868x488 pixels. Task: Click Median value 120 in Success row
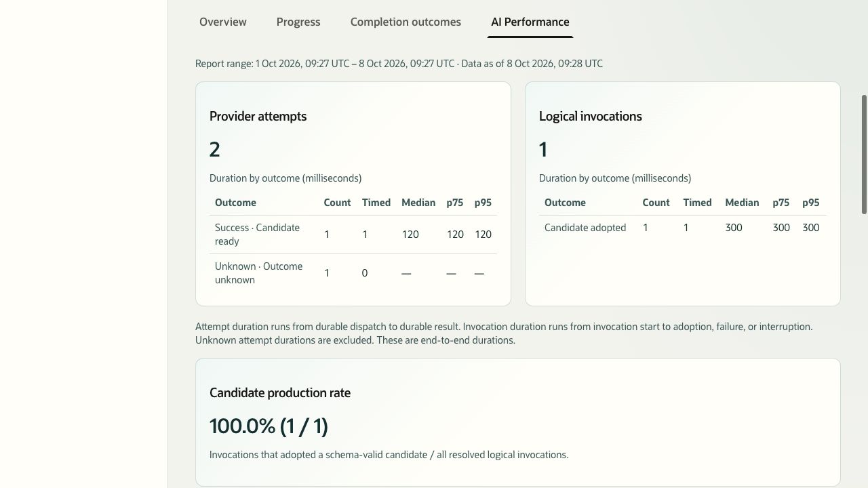[x=410, y=235]
